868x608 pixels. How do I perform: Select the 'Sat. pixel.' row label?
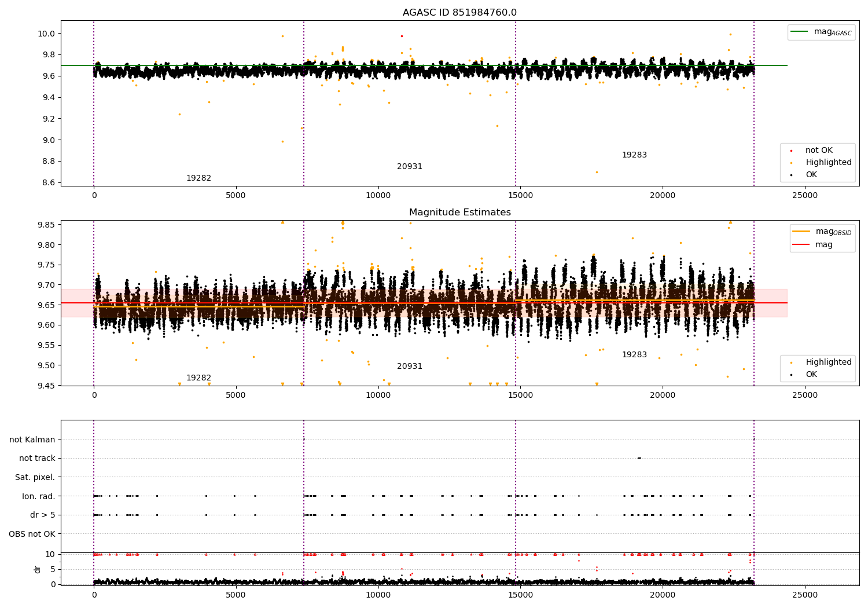pos(35,477)
